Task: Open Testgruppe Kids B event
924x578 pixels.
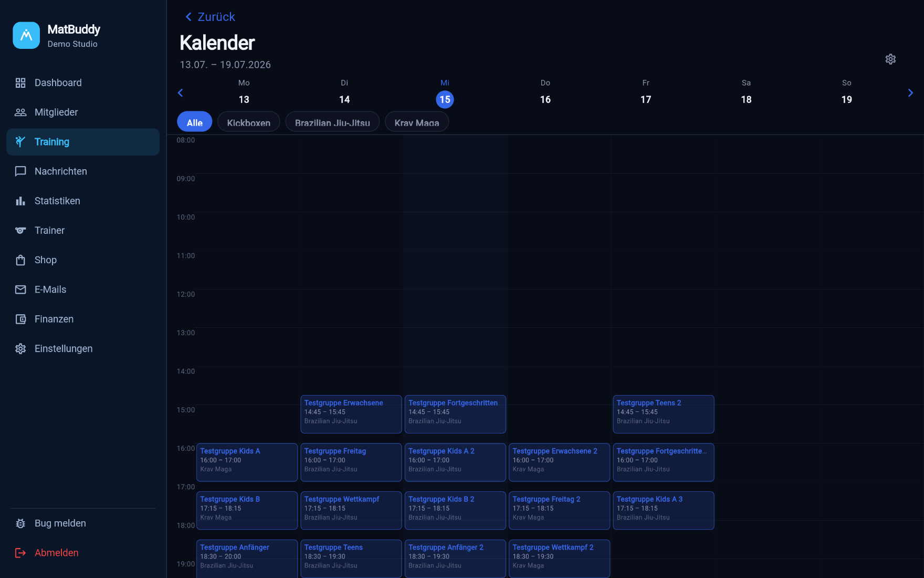Action: (247, 510)
